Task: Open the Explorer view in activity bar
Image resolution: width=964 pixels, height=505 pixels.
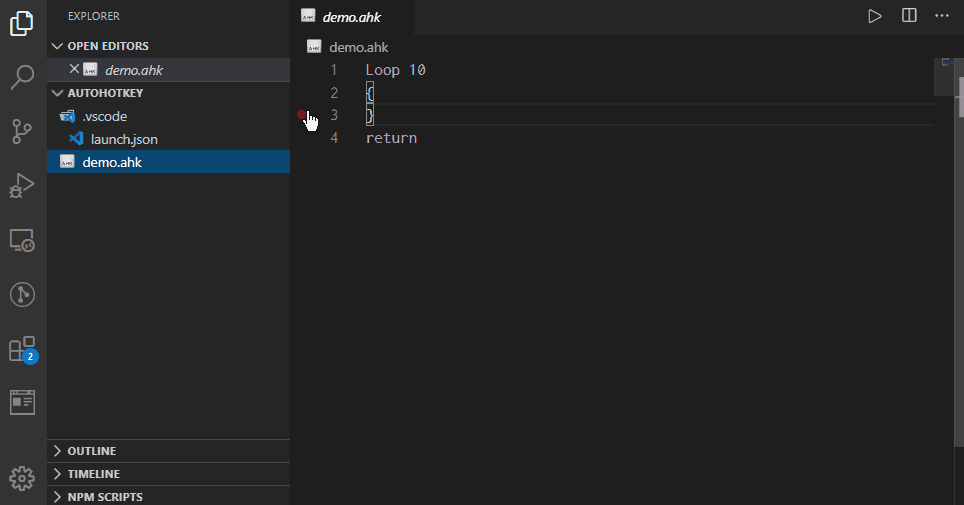Action: pyautogui.click(x=23, y=24)
